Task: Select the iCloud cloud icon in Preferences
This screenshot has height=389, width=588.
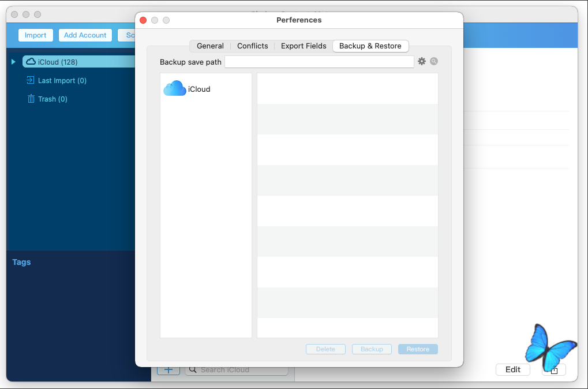Action: click(x=175, y=89)
